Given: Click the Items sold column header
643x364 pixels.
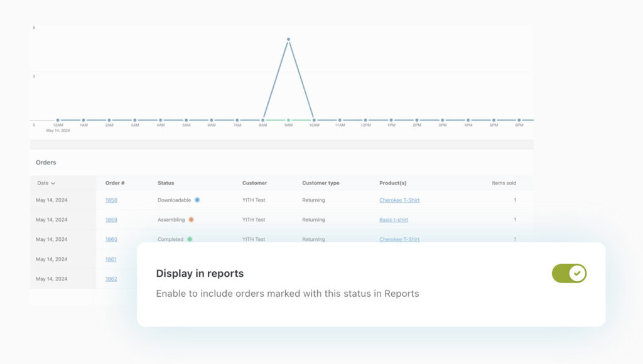Looking at the screenshot, I should coord(504,183).
